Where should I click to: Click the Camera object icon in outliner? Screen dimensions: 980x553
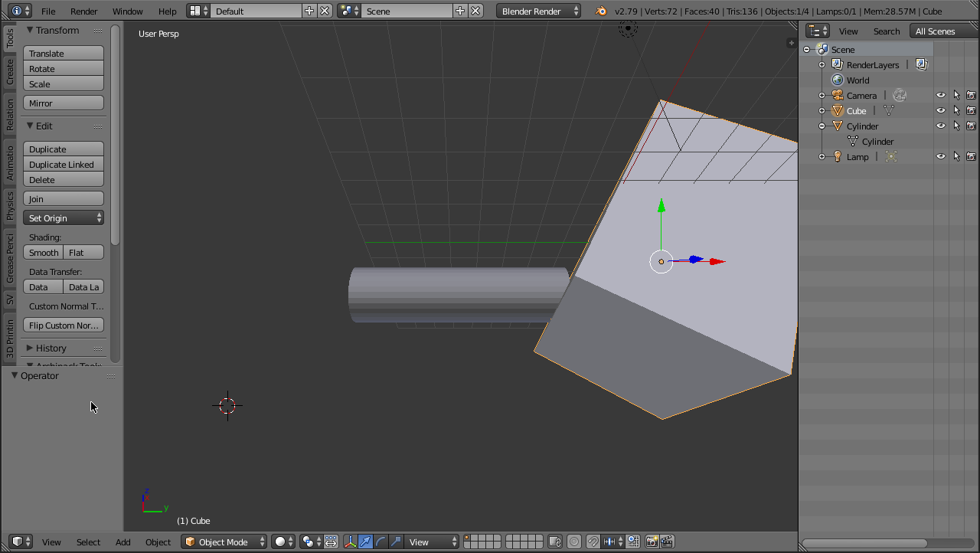(x=838, y=95)
